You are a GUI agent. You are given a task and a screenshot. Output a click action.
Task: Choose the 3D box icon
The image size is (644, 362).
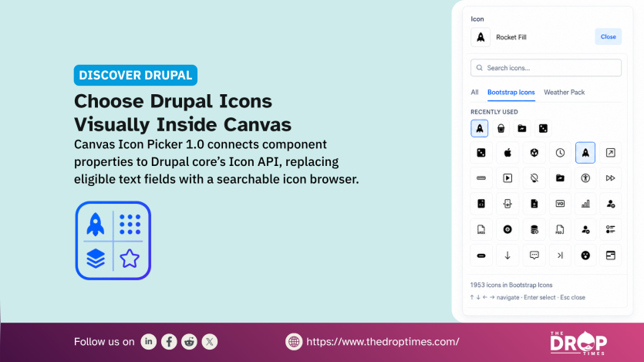(534, 153)
